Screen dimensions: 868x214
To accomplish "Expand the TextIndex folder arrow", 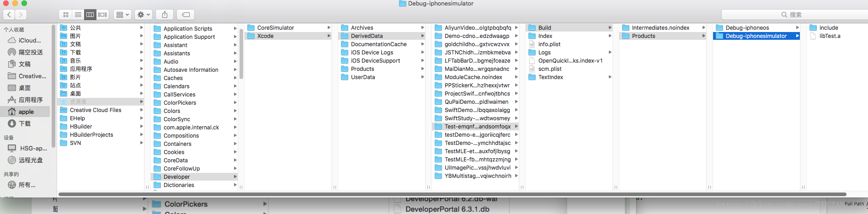I will click(610, 77).
